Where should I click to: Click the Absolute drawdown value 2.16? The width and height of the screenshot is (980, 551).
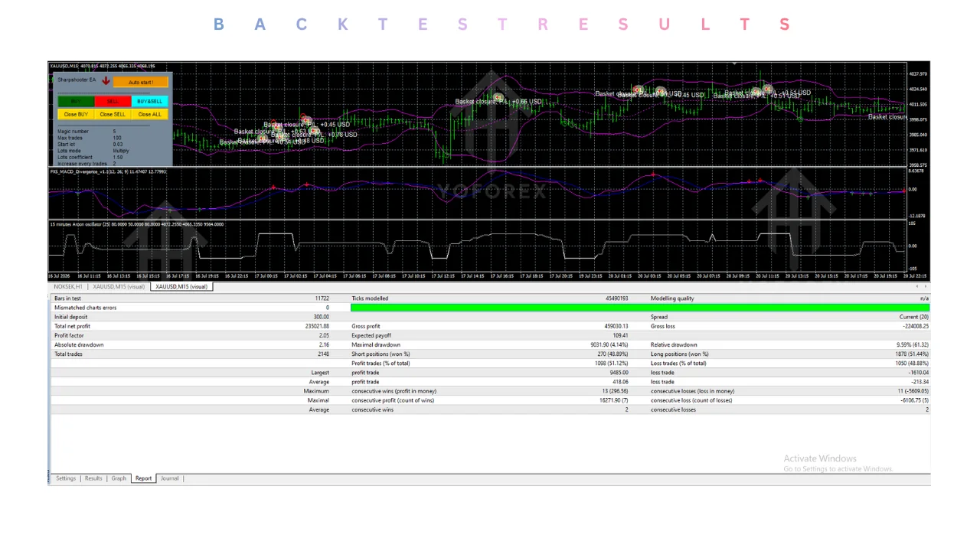click(x=323, y=345)
